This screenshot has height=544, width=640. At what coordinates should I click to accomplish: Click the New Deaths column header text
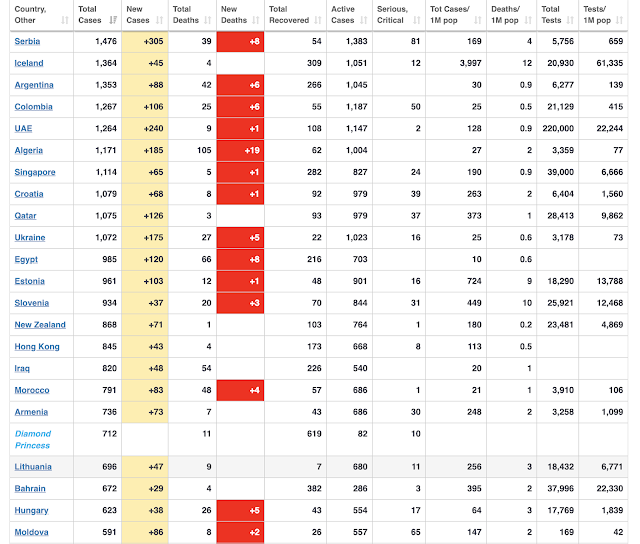[234, 14]
